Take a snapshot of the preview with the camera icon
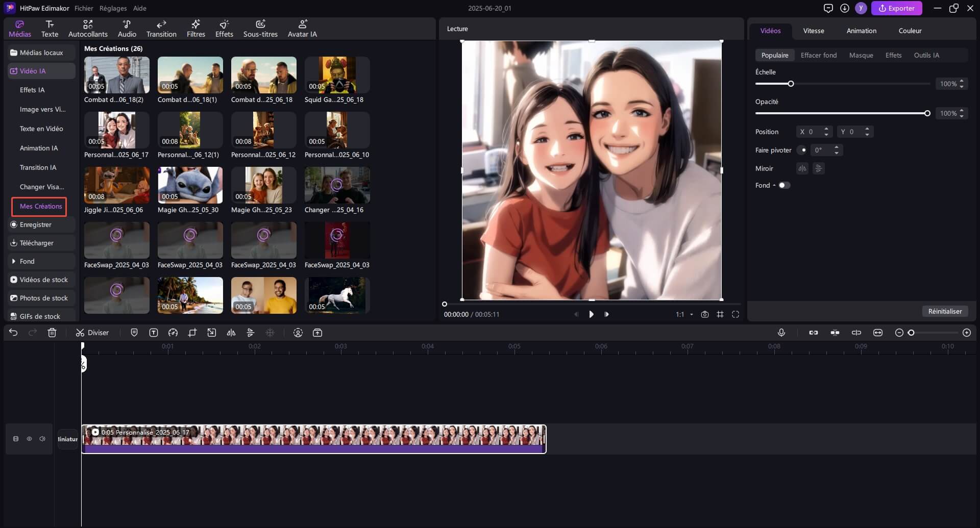Image resolution: width=980 pixels, height=528 pixels. click(705, 314)
